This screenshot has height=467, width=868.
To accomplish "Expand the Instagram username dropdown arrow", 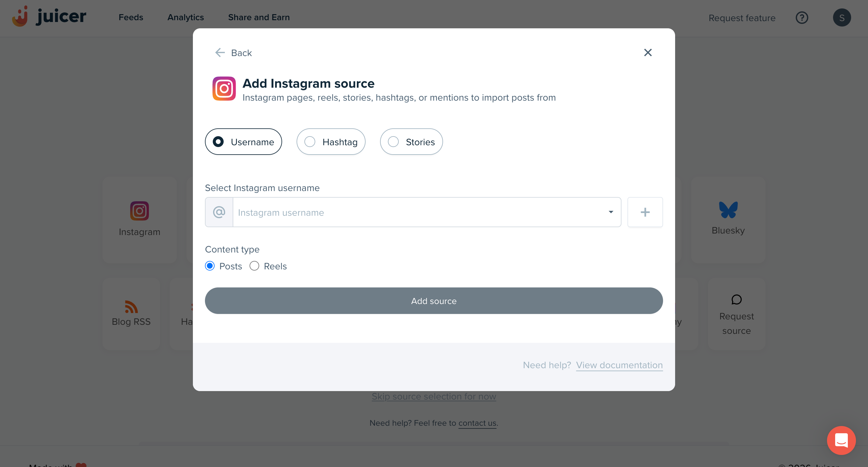I will point(611,212).
